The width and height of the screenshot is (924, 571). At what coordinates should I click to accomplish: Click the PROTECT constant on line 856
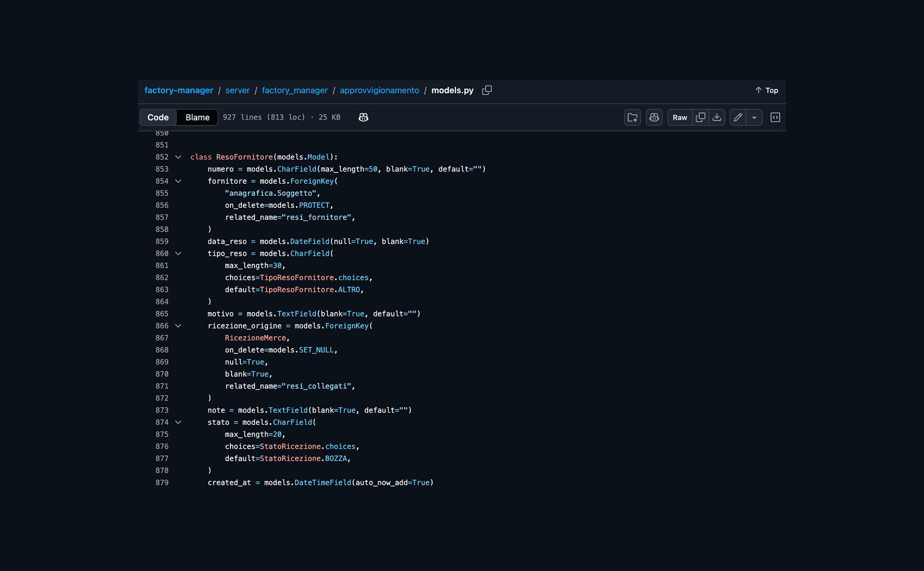click(314, 206)
